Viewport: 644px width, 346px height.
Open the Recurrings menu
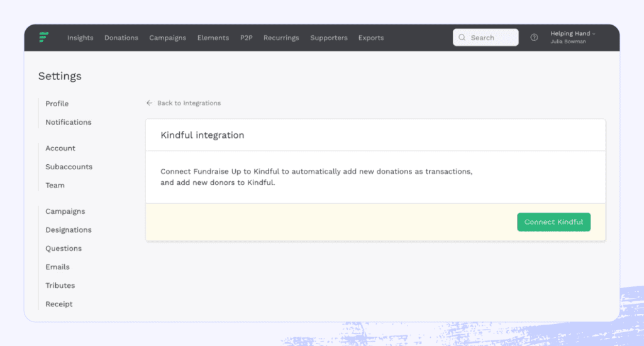[x=281, y=37]
